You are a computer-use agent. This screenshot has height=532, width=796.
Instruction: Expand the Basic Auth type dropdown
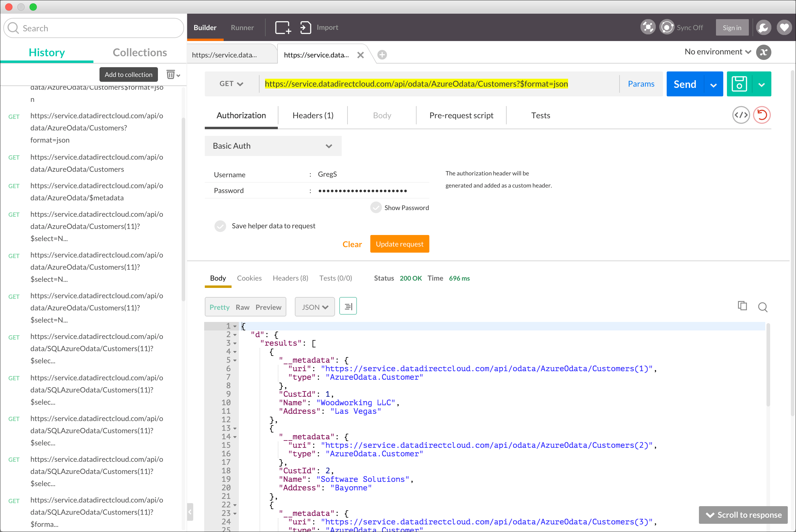pos(273,146)
